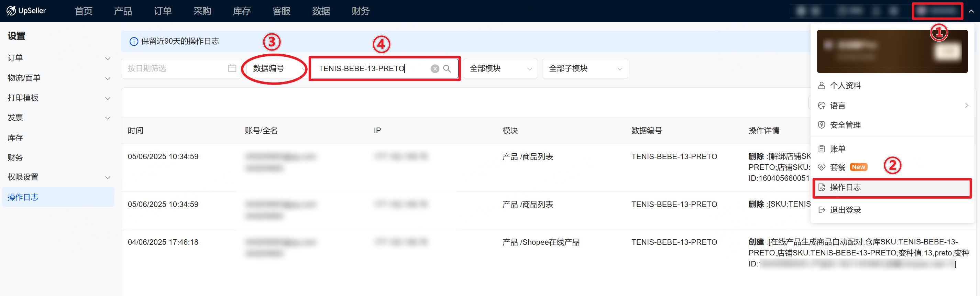Open the 数据编号 search type dropdown
This screenshot has height=296, width=980.
(276, 68)
